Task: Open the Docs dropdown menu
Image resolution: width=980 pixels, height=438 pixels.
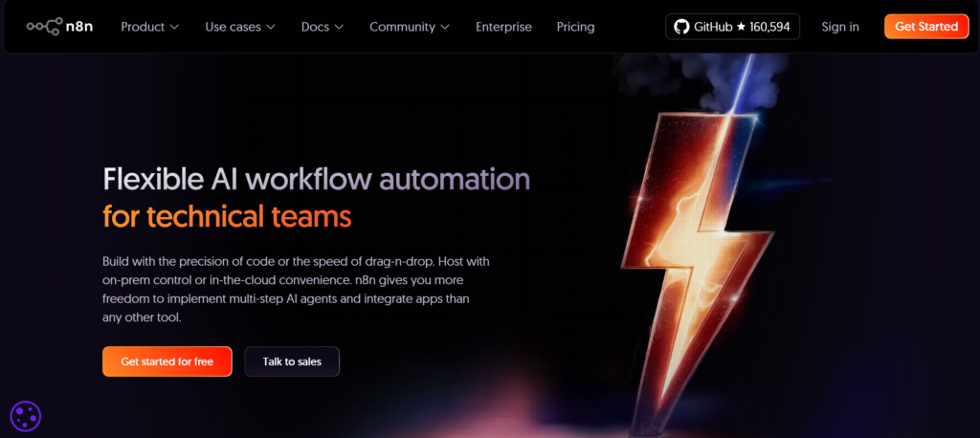Action: (x=323, y=27)
